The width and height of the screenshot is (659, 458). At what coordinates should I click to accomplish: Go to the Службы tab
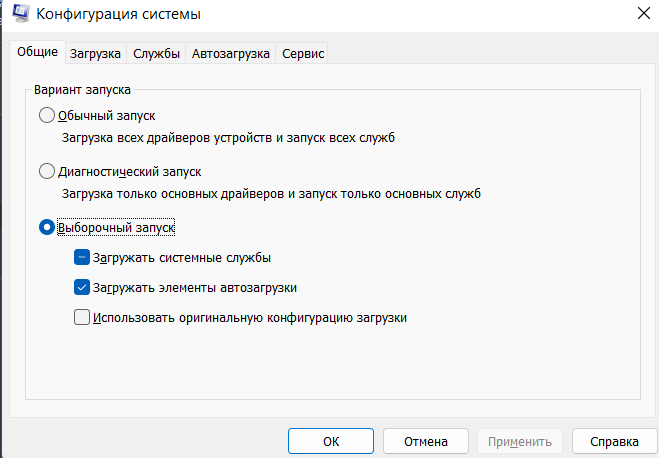tap(156, 54)
